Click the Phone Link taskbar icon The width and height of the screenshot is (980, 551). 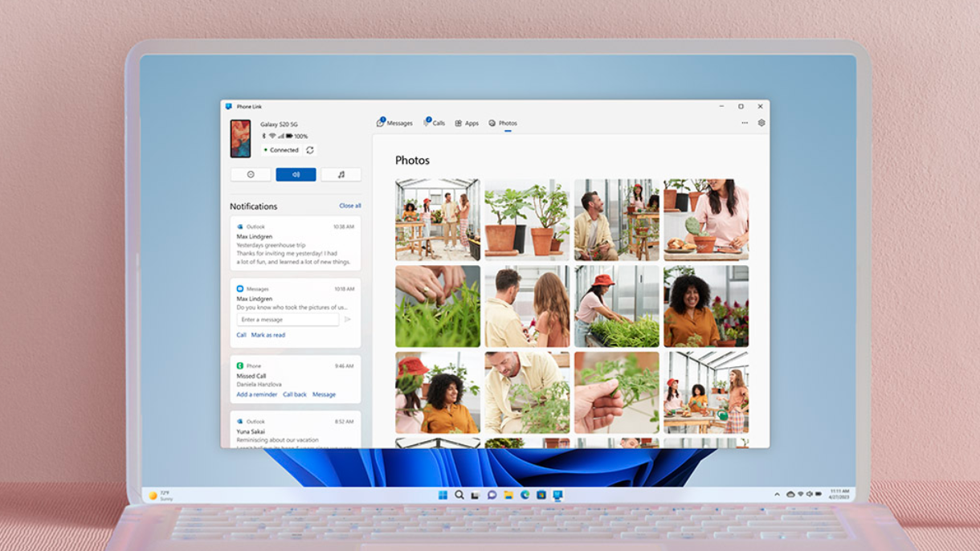pyautogui.click(x=557, y=496)
